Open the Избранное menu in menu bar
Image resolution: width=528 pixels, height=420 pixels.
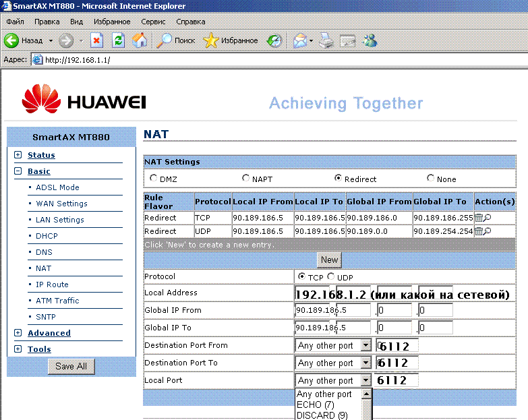click(112, 22)
